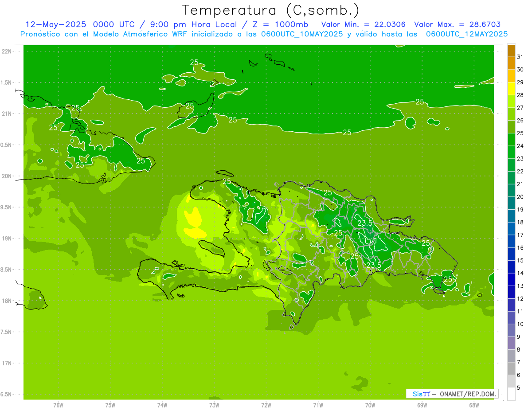
Task: Click the 73W longitude axis label
Action: (x=214, y=406)
